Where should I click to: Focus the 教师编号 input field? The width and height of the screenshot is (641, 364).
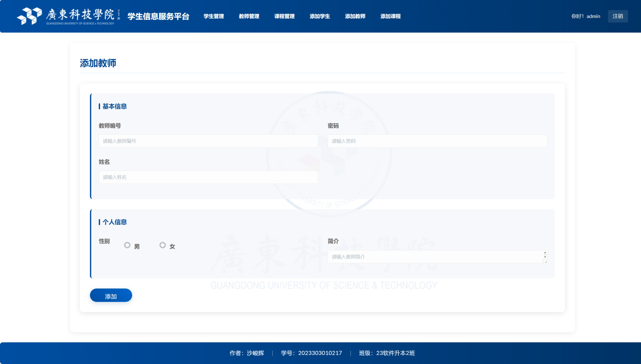coord(208,141)
